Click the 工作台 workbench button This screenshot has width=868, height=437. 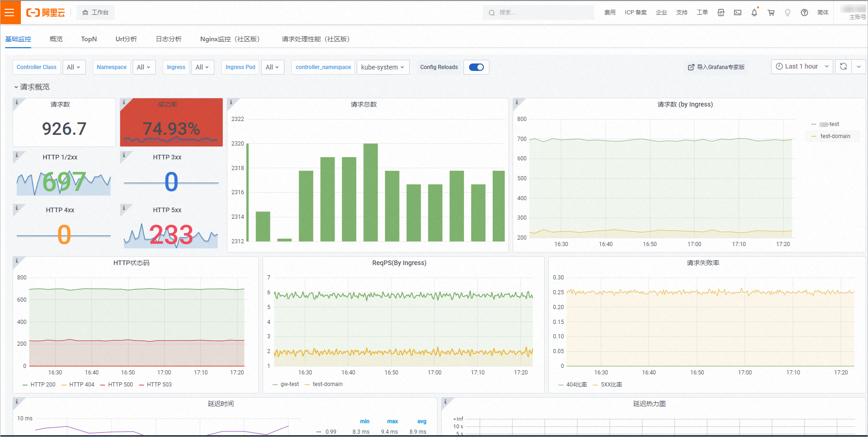[x=96, y=13]
